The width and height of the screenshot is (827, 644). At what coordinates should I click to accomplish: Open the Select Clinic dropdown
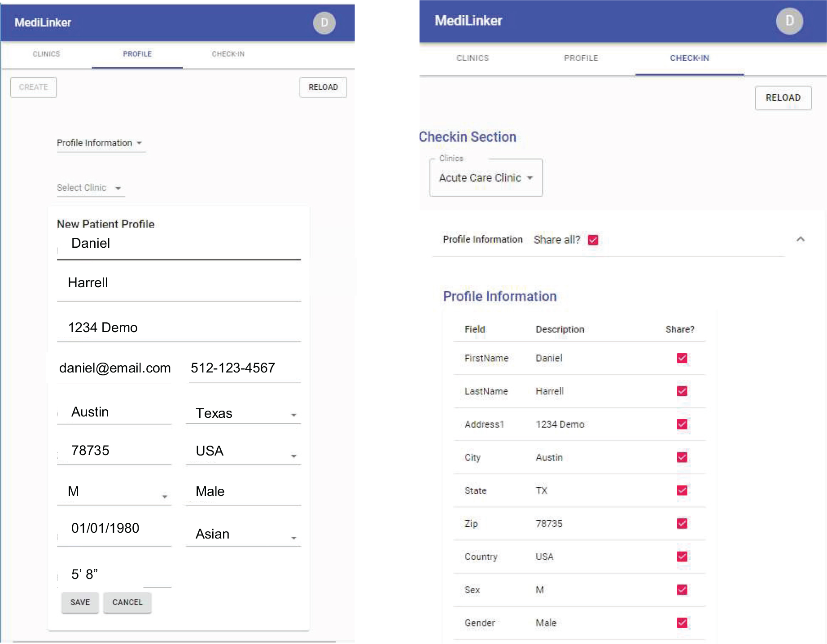tap(89, 188)
